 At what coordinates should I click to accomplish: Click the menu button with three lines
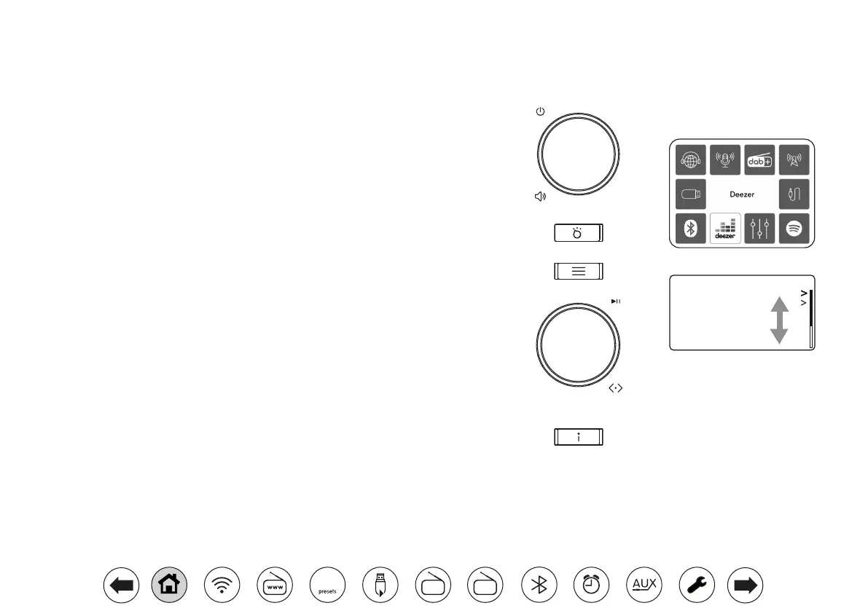coord(579,272)
